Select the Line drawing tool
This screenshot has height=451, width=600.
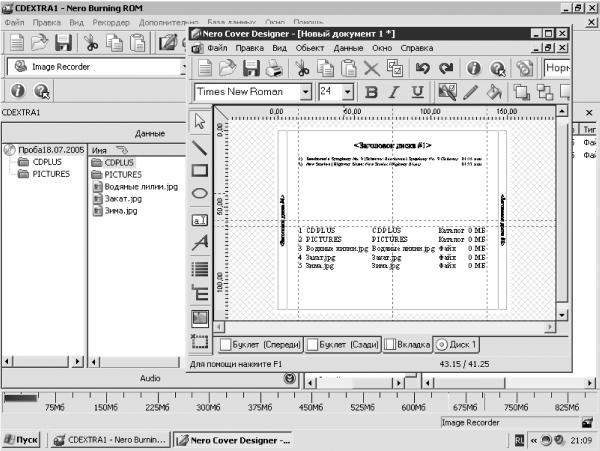(199, 147)
